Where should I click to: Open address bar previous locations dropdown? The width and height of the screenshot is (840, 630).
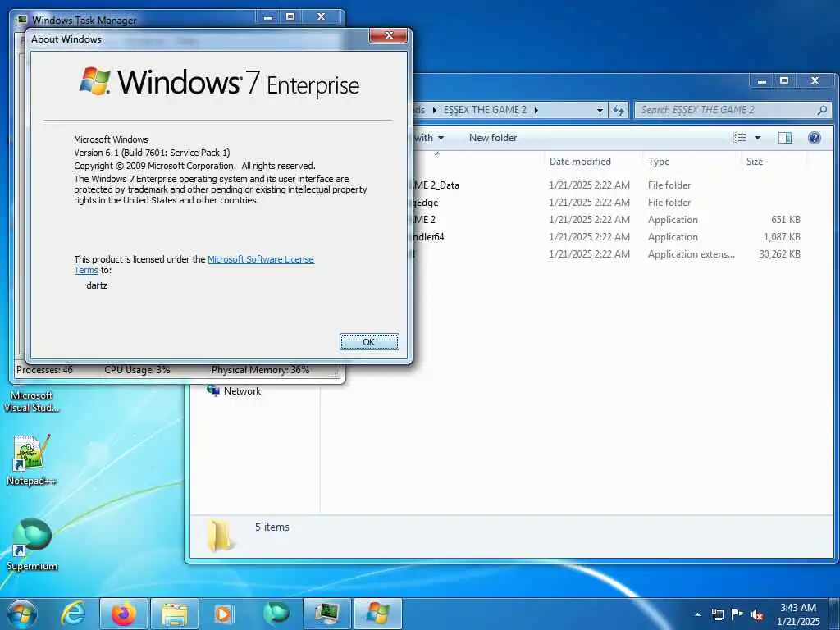(x=600, y=110)
